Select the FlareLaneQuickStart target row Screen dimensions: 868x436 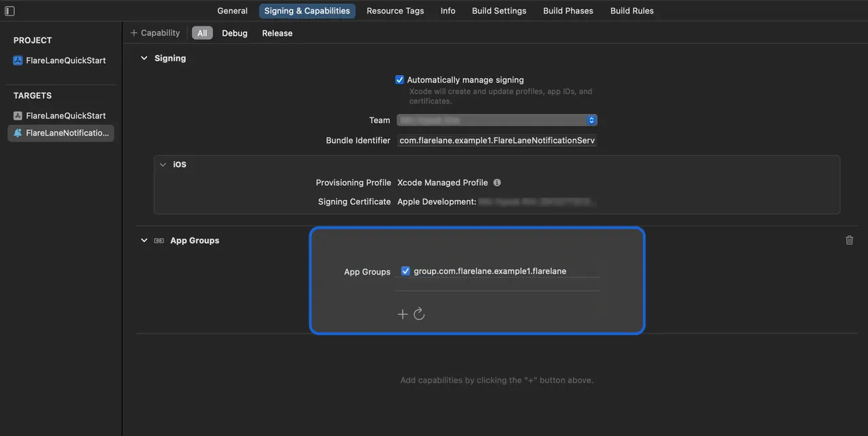[x=61, y=116]
